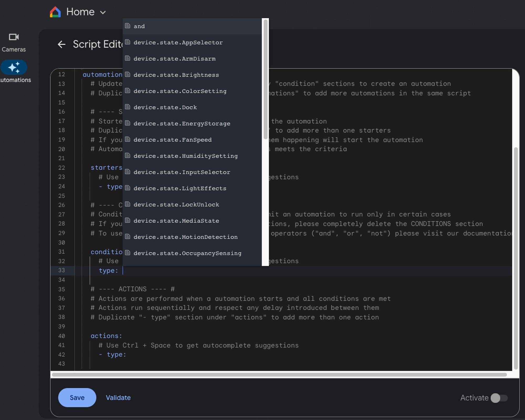Click the icon beside device.state.Brightness suggestion

point(128,74)
